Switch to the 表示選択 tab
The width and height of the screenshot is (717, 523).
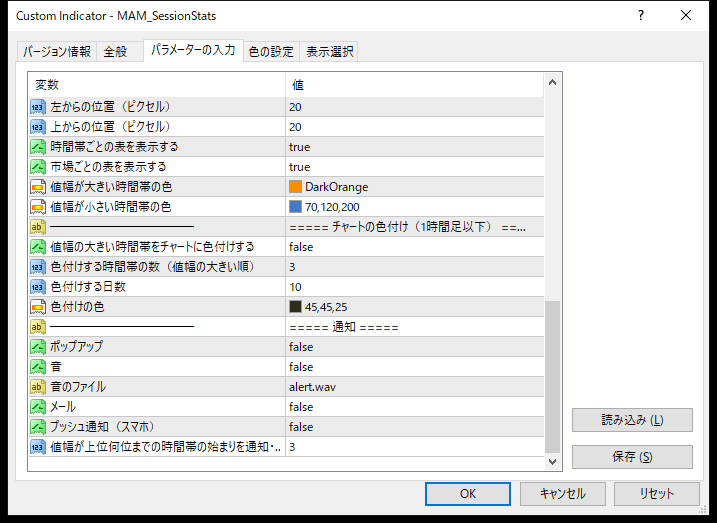tap(329, 52)
